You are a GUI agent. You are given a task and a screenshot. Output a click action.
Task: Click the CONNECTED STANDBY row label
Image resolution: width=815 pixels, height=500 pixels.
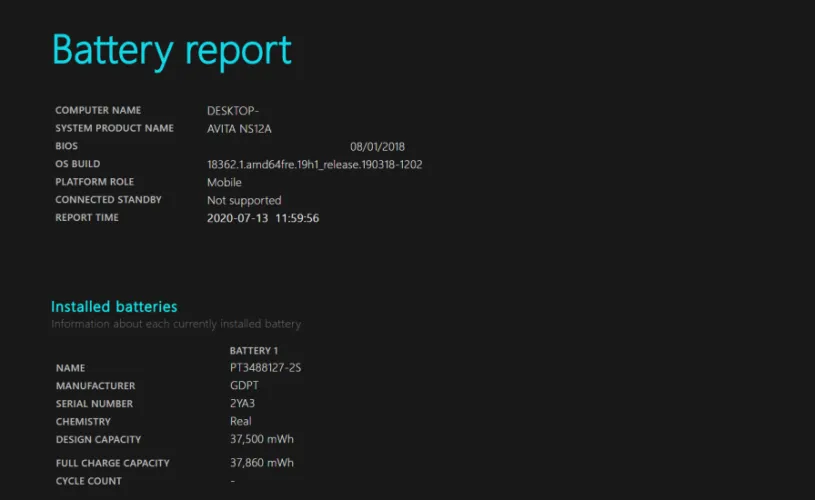pos(108,200)
